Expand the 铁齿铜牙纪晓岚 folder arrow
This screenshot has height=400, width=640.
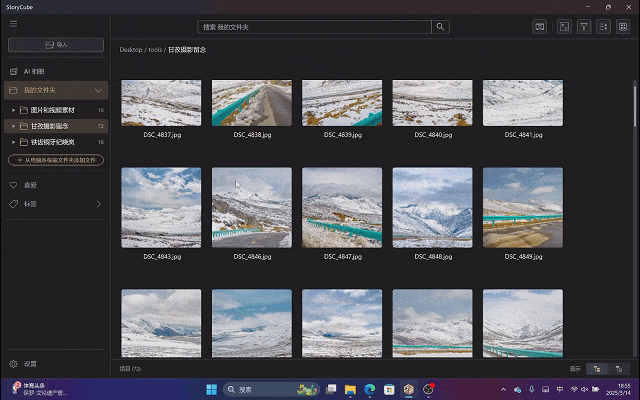point(13,142)
